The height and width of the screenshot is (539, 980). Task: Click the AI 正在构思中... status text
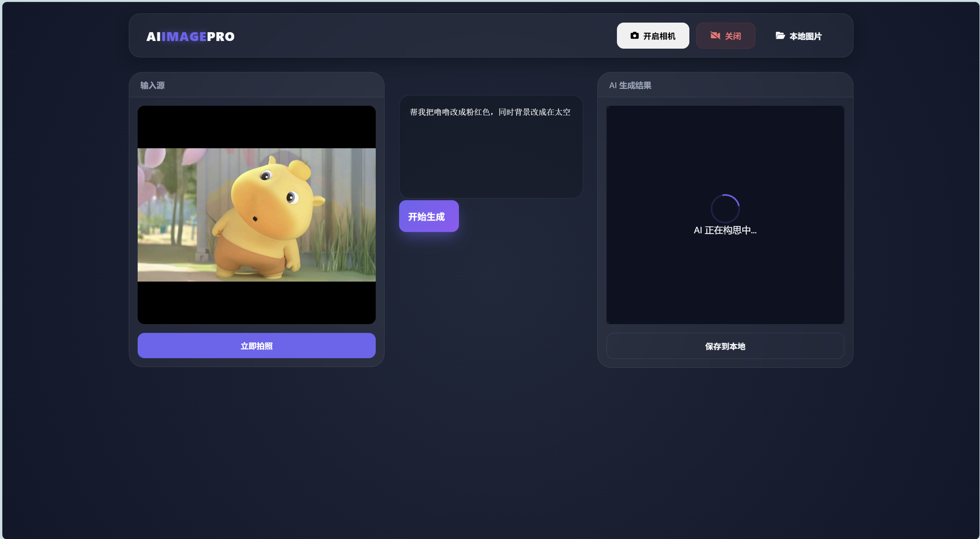[725, 230]
